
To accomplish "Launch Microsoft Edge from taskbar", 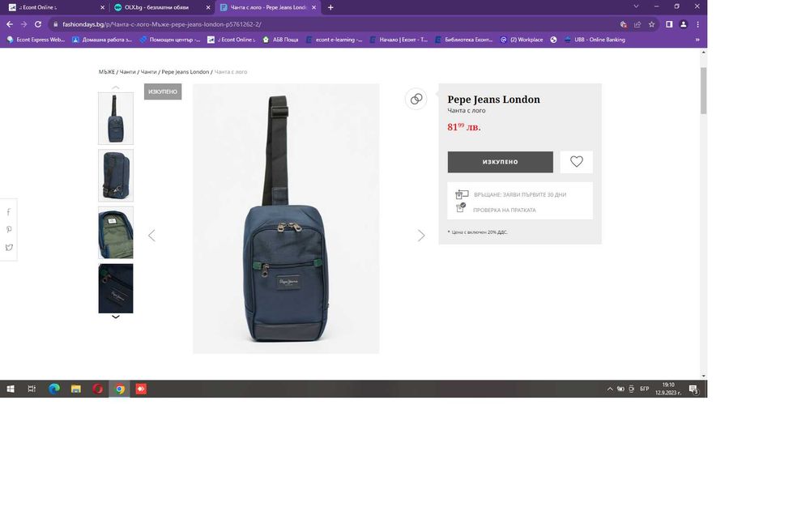I will coord(53,389).
